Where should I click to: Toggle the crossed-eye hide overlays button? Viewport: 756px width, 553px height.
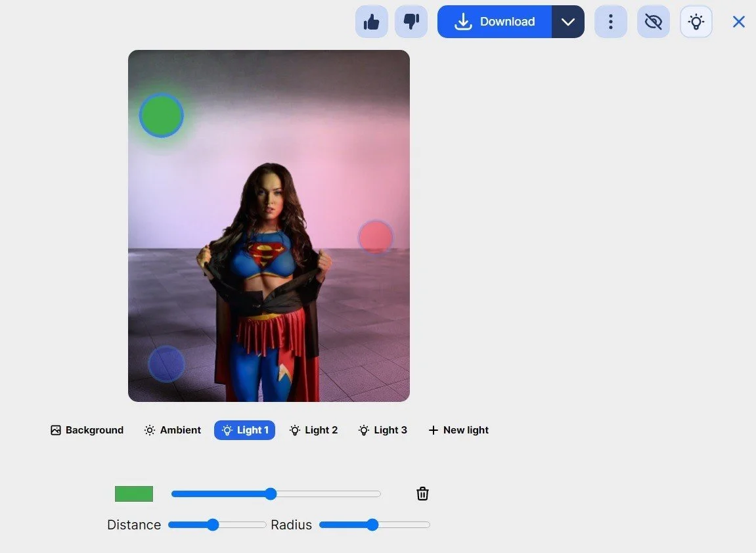point(654,22)
